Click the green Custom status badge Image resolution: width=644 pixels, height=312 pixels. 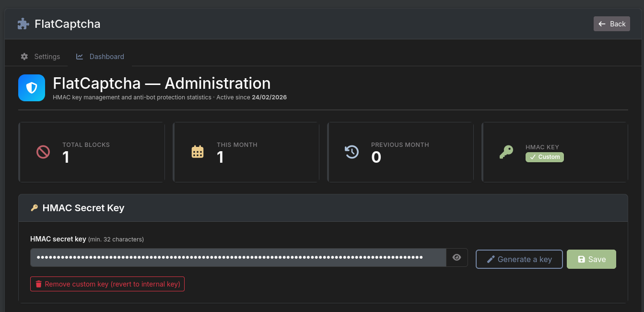coord(544,157)
